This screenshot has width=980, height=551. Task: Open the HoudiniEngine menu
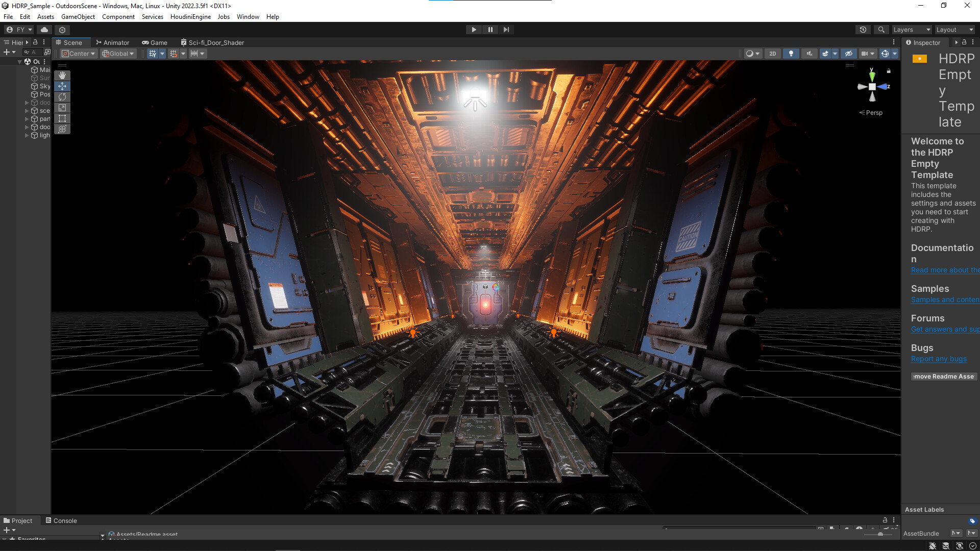click(190, 17)
